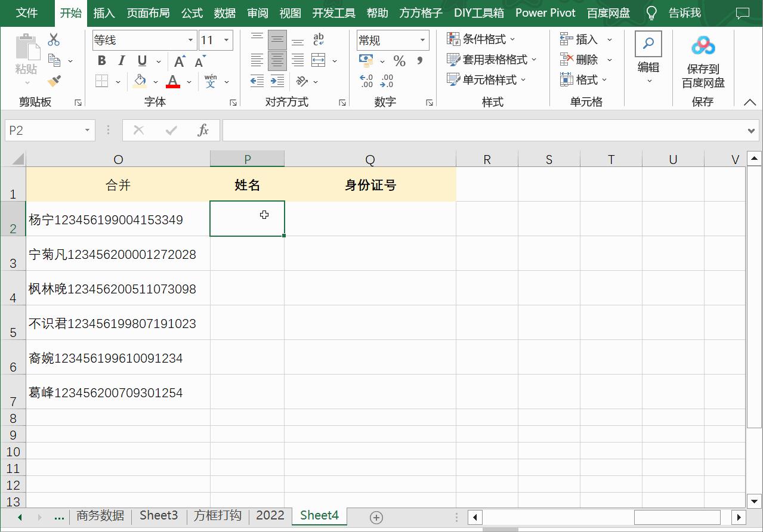This screenshot has height=532, width=763.
Task: Click the comma style icon
Action: (421, 60)
